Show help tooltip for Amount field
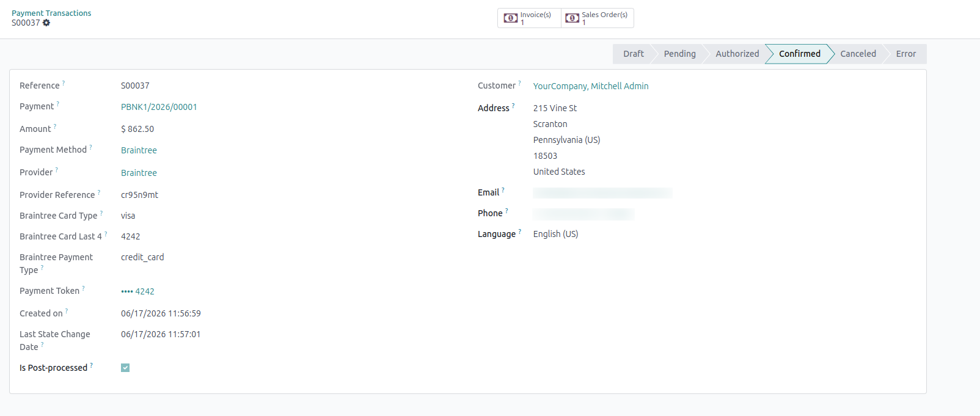The height and width of the screenshot is (416, 980). [x=55, y=126]
